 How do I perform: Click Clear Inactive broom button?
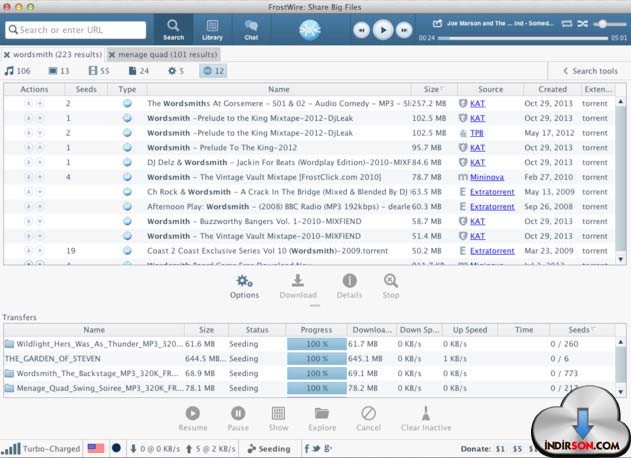pyautogui.click(x=426, y=419)
